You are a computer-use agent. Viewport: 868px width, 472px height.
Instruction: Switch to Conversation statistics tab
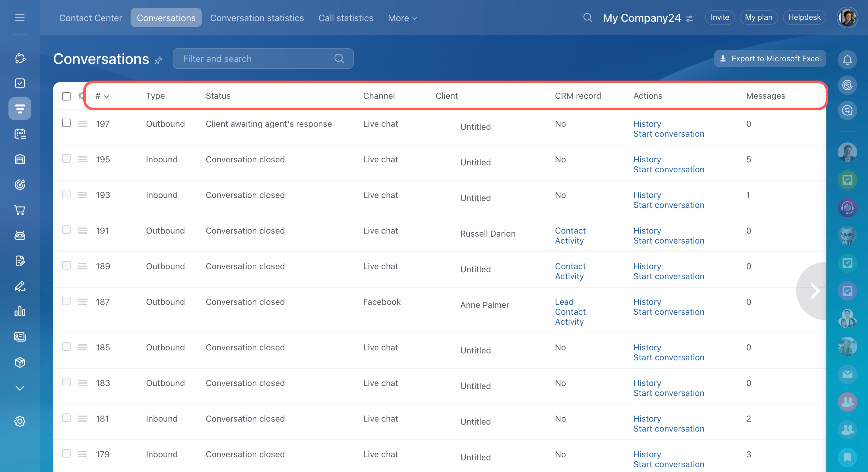[257, 18]
